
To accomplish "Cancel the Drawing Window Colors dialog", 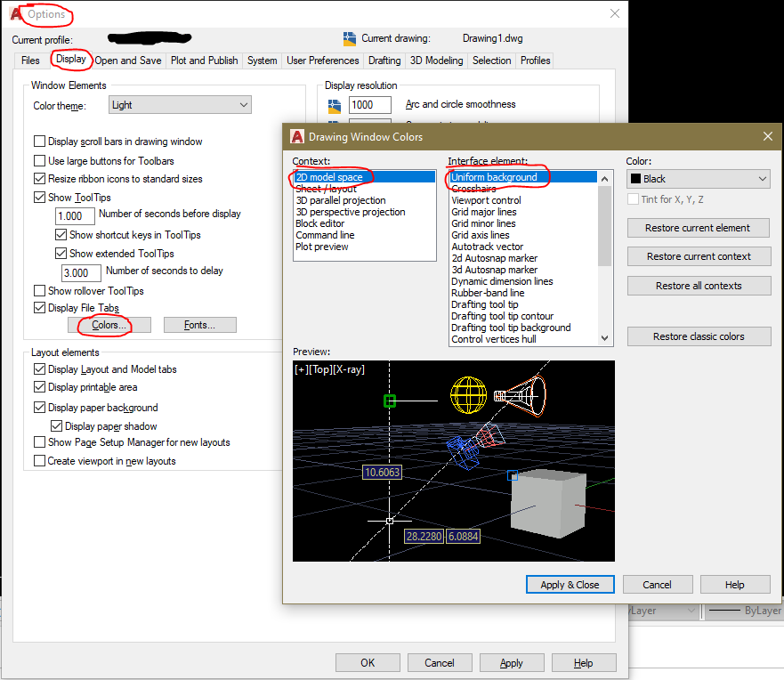I will (658, 585).
